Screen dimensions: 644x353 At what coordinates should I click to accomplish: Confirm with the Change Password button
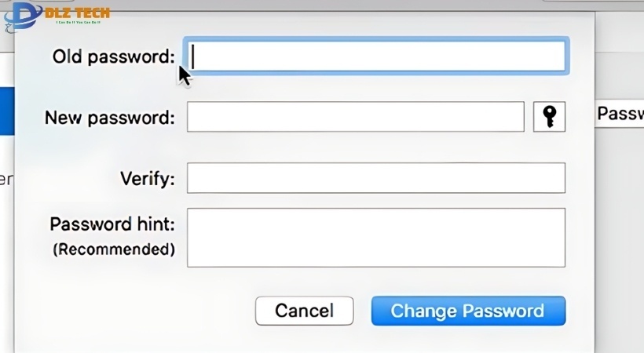(467, 311)
